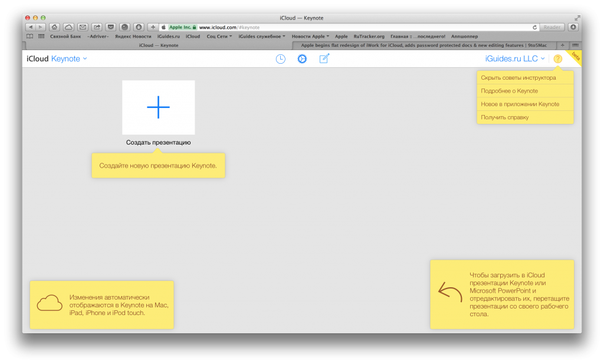
Task: Click the iCloud logo text in header
Action: (37, 59)
